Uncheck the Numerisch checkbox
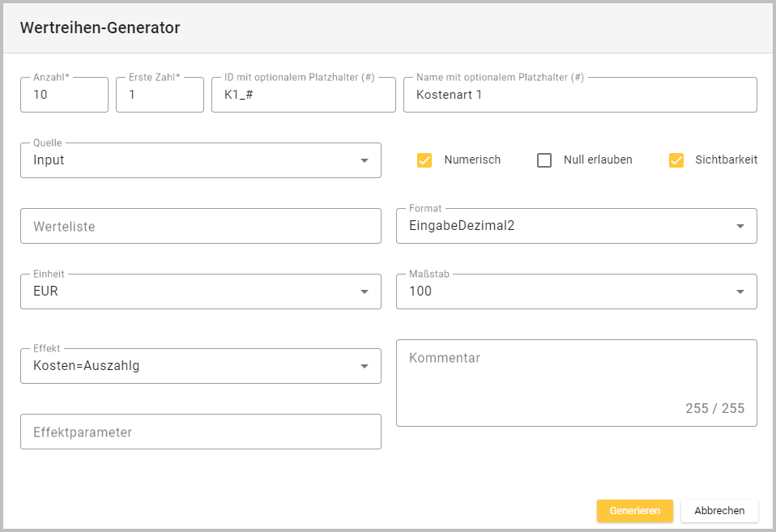The image size is (776, 532). (x=424, y=160)
